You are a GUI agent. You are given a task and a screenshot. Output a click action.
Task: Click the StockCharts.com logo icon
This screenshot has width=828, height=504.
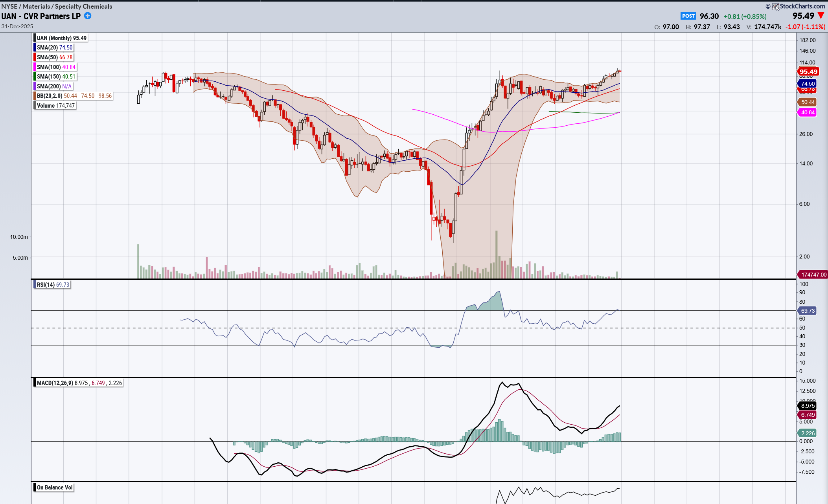coord(775,6)
